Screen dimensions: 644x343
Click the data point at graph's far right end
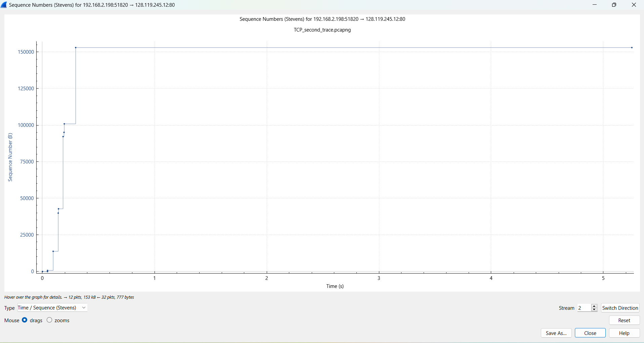[x=632, y=48]
